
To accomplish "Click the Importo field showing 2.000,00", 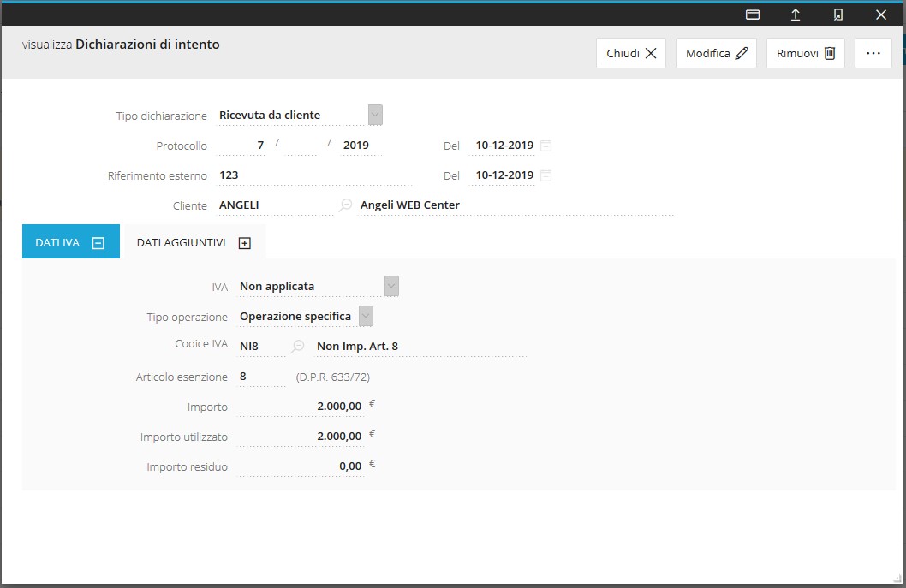I will 301,407.
